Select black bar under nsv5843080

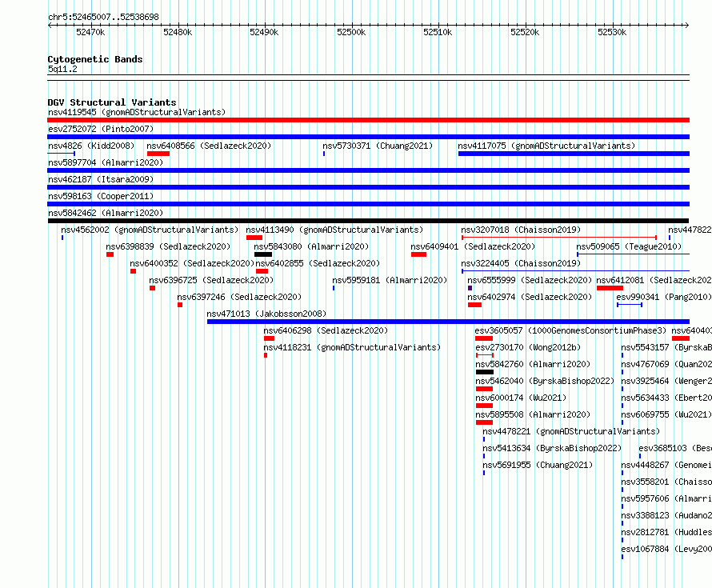point(263,254)
